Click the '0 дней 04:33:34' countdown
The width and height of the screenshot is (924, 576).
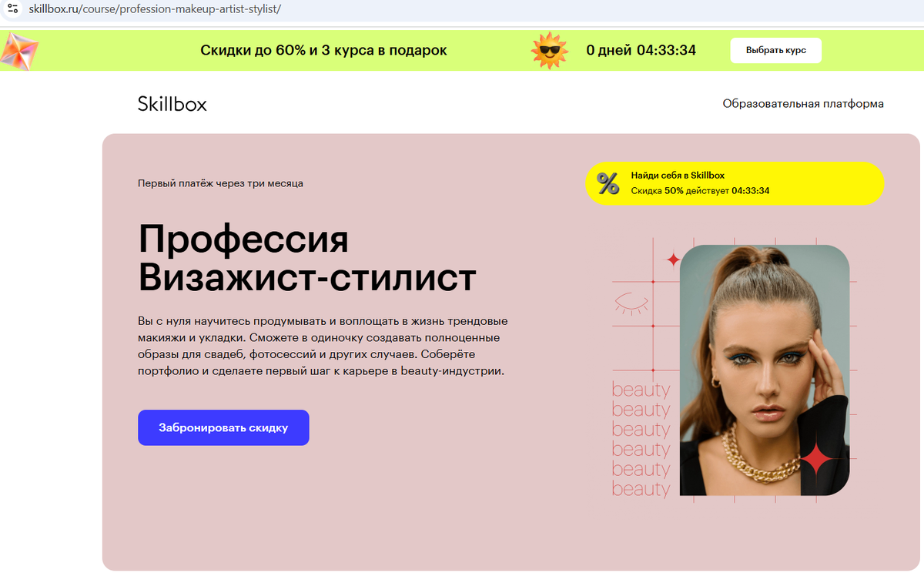tap(641, 50)
